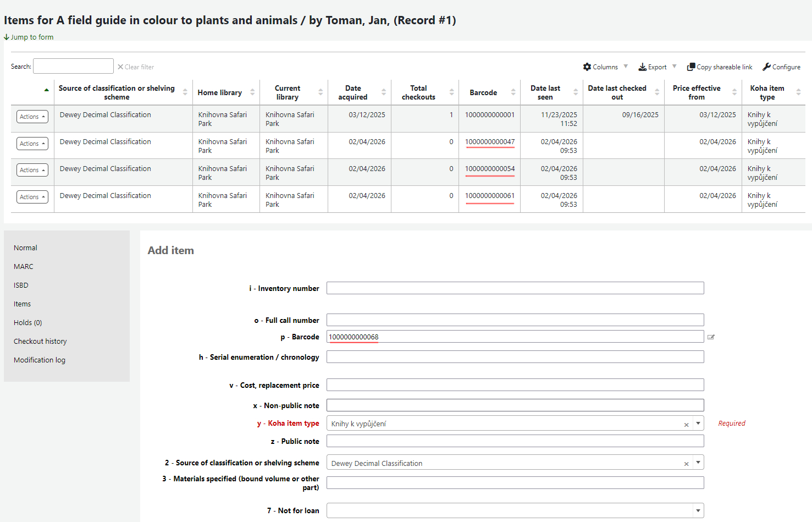Viewport: 812px width, 522px height.
Task: Open Actions menu for barcode 1000000000047
Action: point(32,144)
